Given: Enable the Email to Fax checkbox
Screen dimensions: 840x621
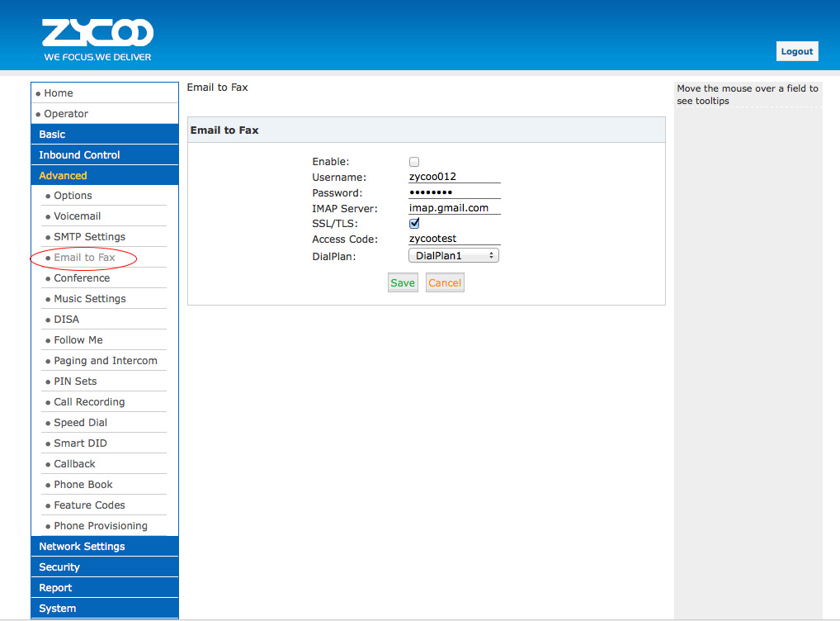Looking at the screenshot, I should 414,162.
